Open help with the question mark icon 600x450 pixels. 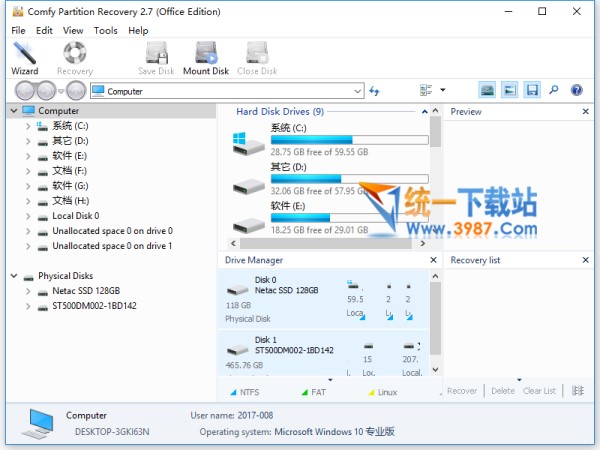(577, 90)
